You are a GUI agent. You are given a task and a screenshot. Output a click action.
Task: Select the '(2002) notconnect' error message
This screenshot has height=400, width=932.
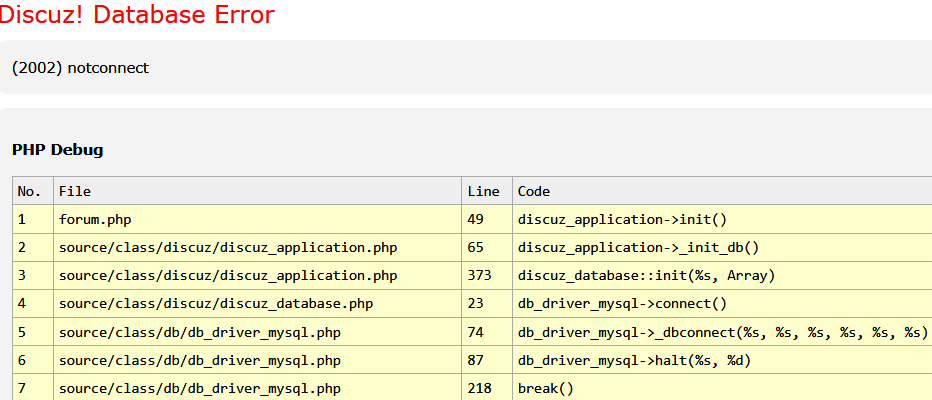pyautogui.click(x=80, y=68)
